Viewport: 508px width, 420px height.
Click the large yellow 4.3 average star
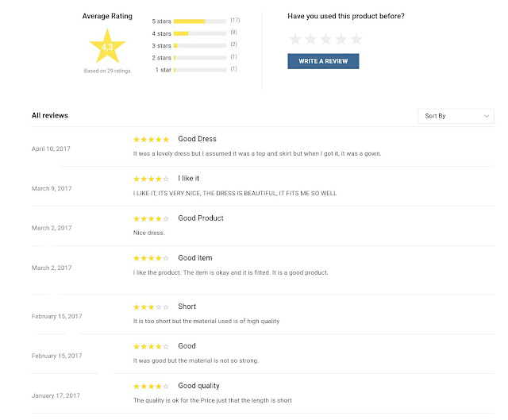(107, 46)
